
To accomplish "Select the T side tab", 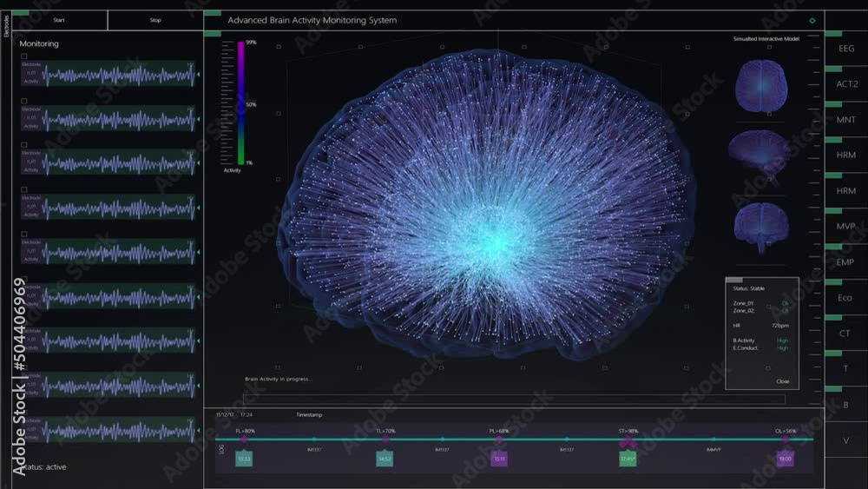I will pos(845,369).
